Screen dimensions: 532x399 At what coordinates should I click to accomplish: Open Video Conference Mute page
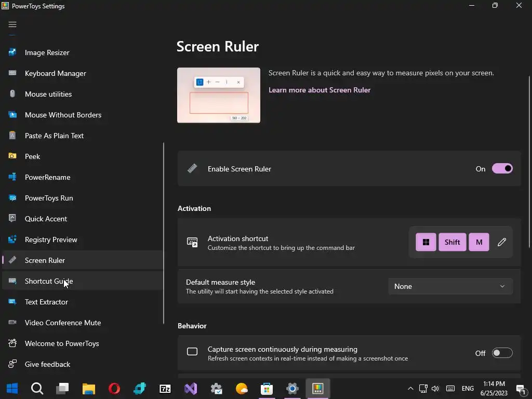coord(82,322)
